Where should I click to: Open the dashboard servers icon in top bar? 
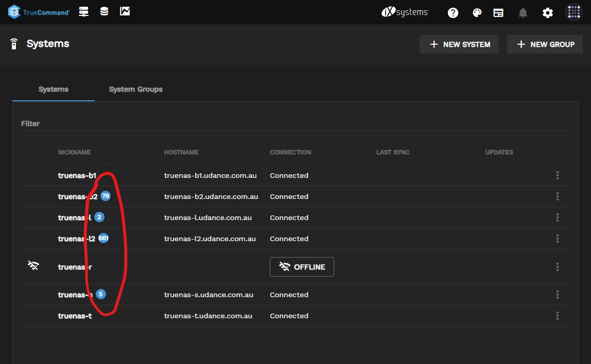coord(84,12)
